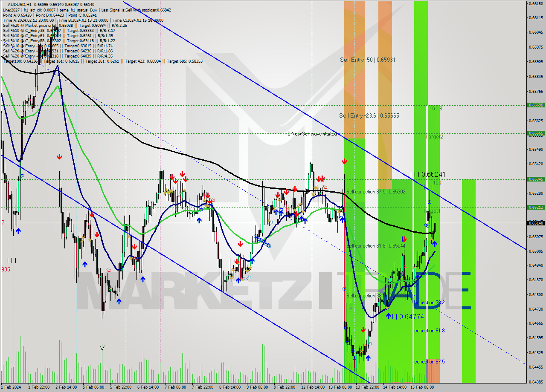Click the 'R/R:3.17' value in info block
The image size is (546, 392).
pos(107,30)
